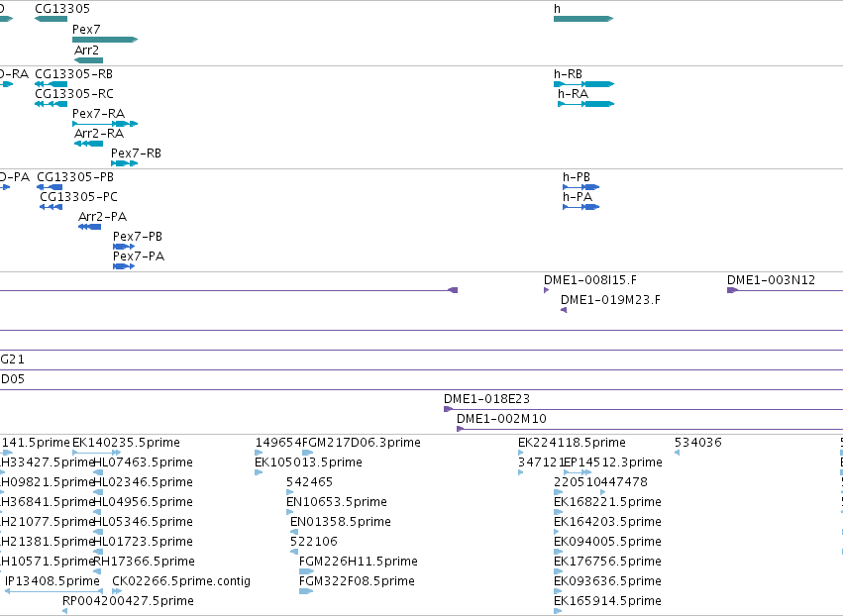Click the h-PA protein glyph
Viewport: 843px width, 616px height.
coord(580,207)
